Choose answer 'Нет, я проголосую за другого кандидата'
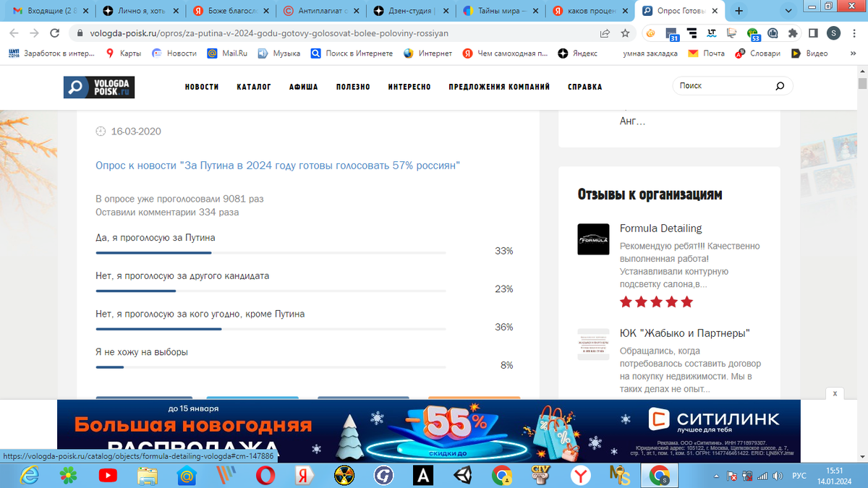This screenshot has height=488, width=868. 183,275
